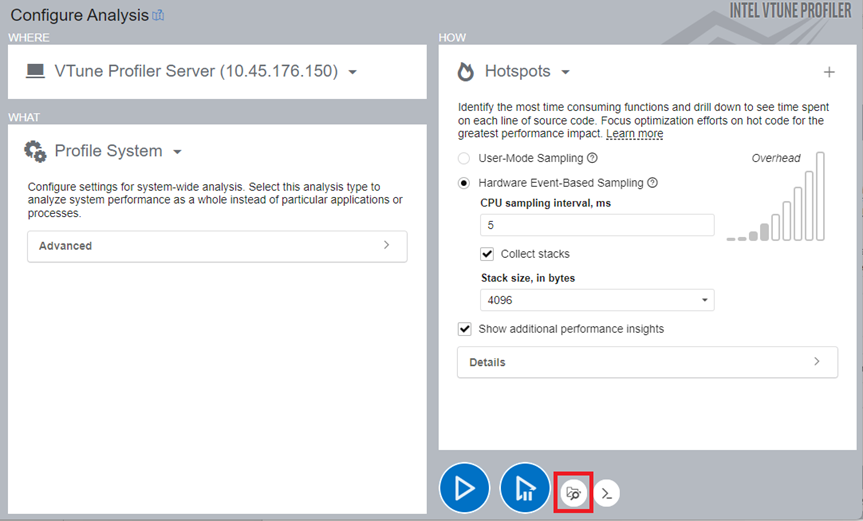Click the Hotspots flame icon

466,72
